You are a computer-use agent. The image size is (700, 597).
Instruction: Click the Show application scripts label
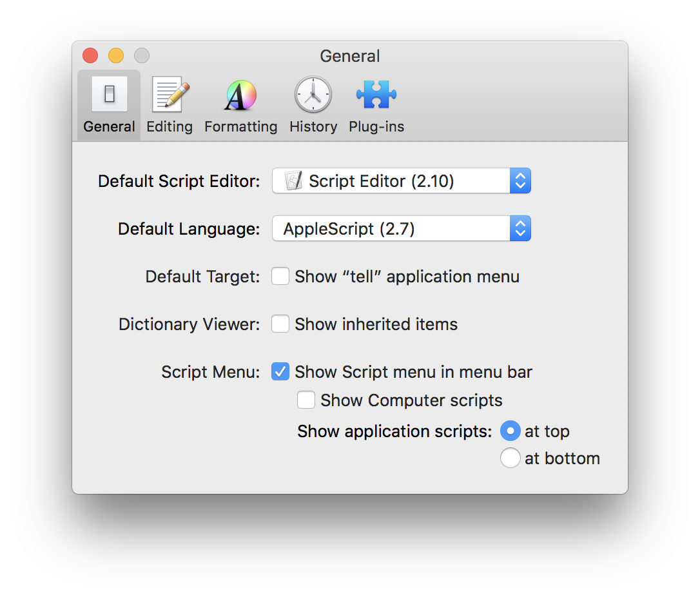point(394,431)
